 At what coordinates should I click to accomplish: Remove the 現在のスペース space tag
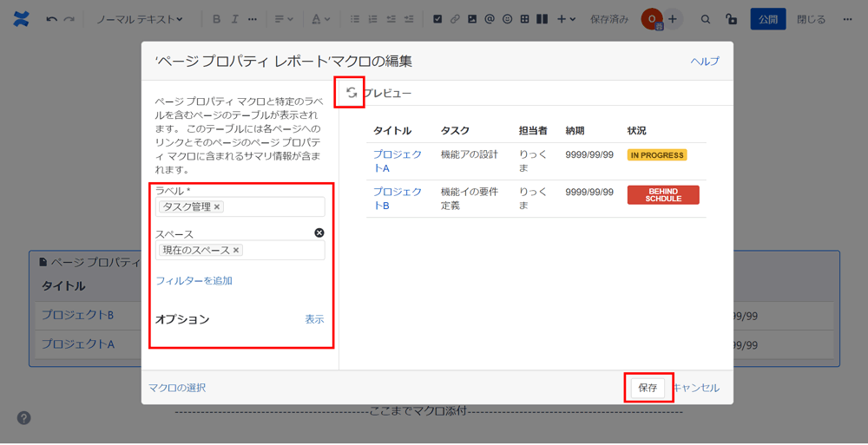pyautogui.click(x=235, y=251)
